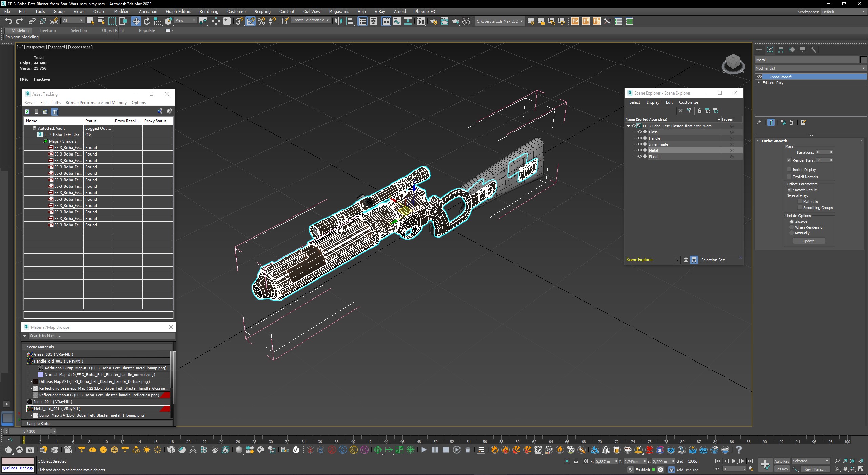Viewport: 868px width, 475px height.
Task: Open the Rendering menu
Action: tap(209, 11)
